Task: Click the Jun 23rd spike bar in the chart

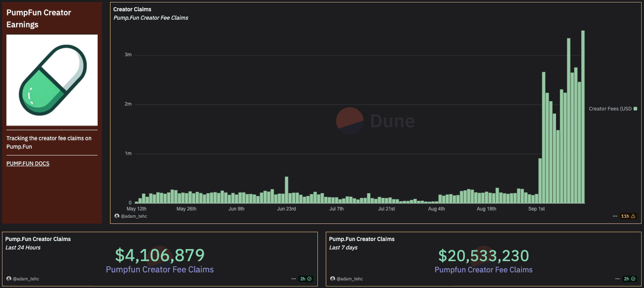Action: pyautogui.click(x=287, y=190)
